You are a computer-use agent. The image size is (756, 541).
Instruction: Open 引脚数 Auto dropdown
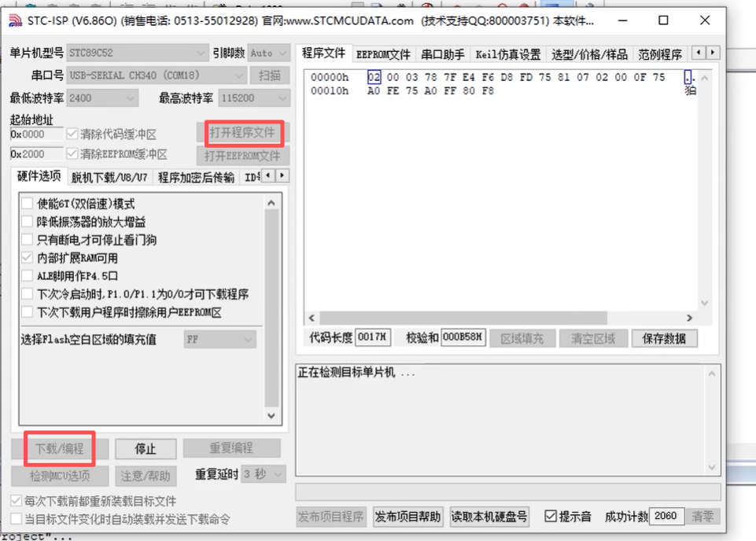coord(268,53)
